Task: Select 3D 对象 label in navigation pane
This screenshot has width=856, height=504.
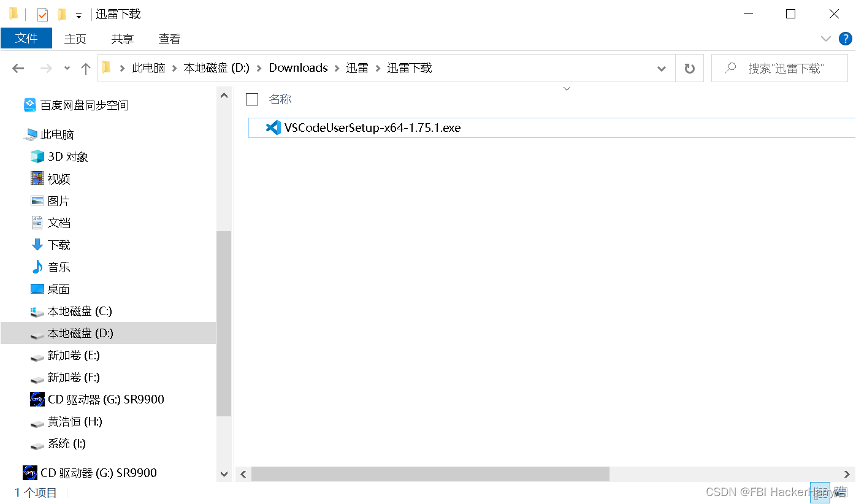Action: [68, 157]
